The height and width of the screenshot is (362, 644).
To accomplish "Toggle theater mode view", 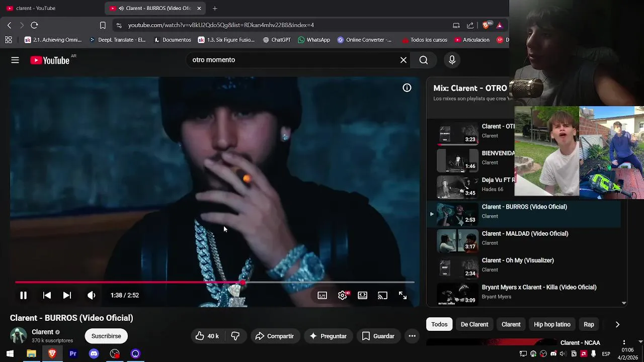I will [363, 296].
